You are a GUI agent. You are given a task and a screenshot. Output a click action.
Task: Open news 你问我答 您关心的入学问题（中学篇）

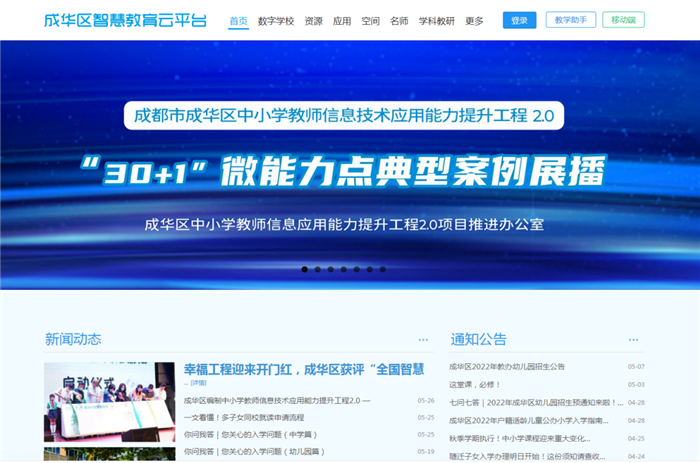pos(250,434)
